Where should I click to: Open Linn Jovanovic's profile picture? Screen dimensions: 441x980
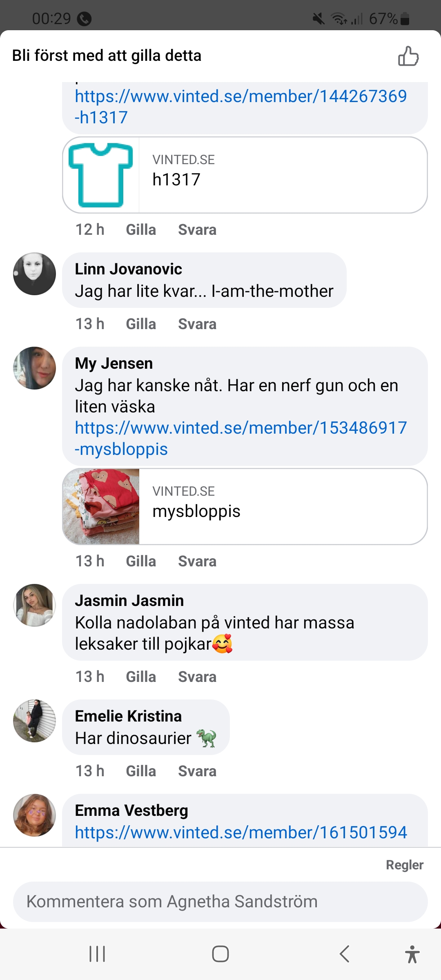(35, 274)
